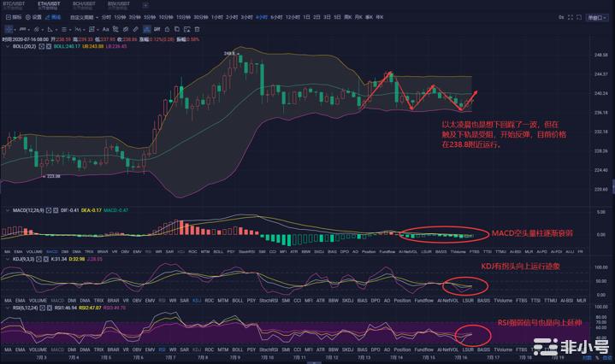
Task: Select the 周K weekly interval
Action: 347,17
